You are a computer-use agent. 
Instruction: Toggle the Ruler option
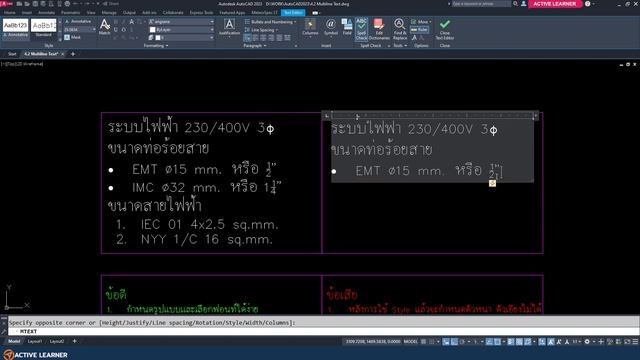(419, 30)
